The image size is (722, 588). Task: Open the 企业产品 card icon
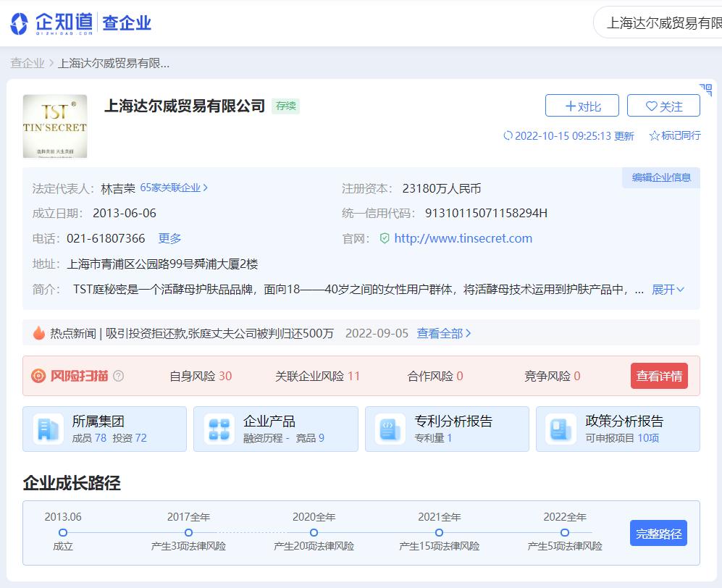219,429
